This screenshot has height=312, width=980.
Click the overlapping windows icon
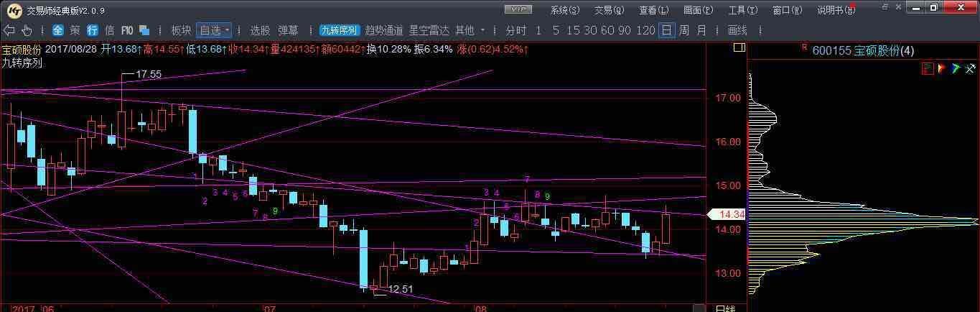(x=144, y=31)
